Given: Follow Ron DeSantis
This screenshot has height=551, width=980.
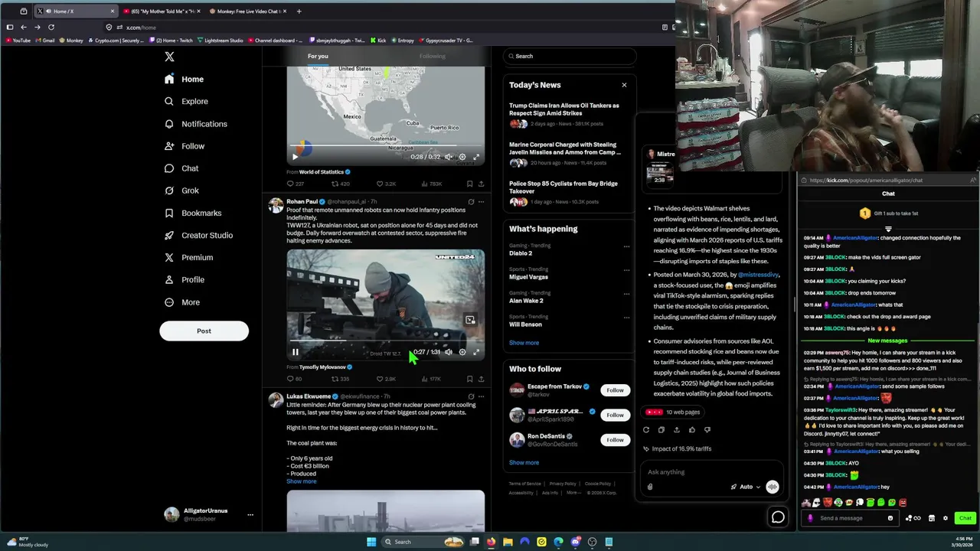Looking at the screenshot, I should click(x=615, y=440).
